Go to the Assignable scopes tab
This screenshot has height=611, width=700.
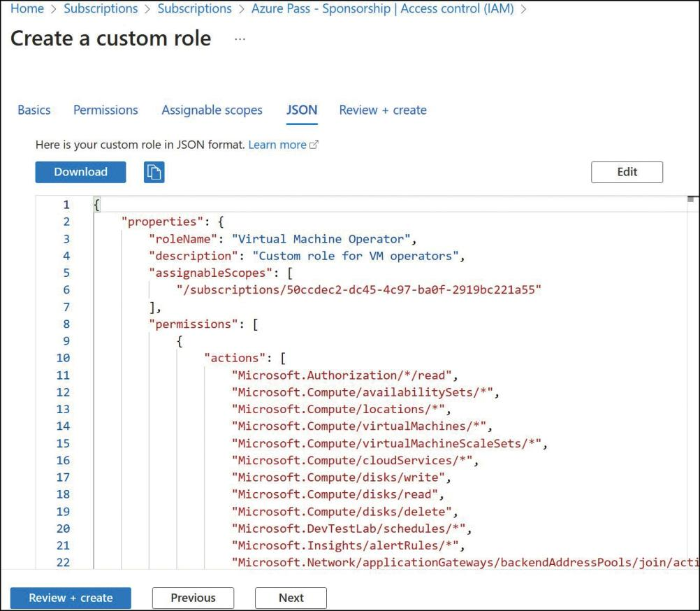(212, 110)
